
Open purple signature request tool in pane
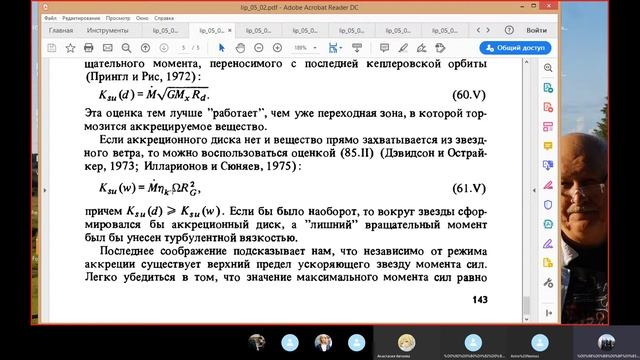point(548,244)
